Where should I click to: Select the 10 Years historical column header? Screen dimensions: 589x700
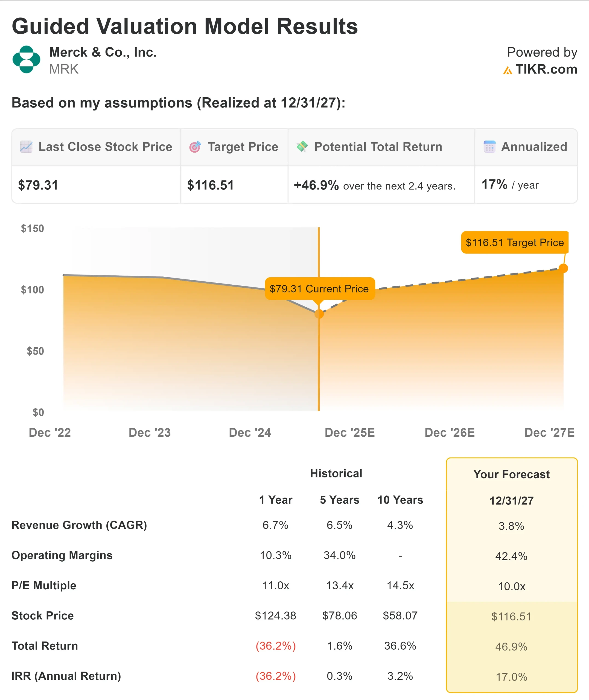400,500
